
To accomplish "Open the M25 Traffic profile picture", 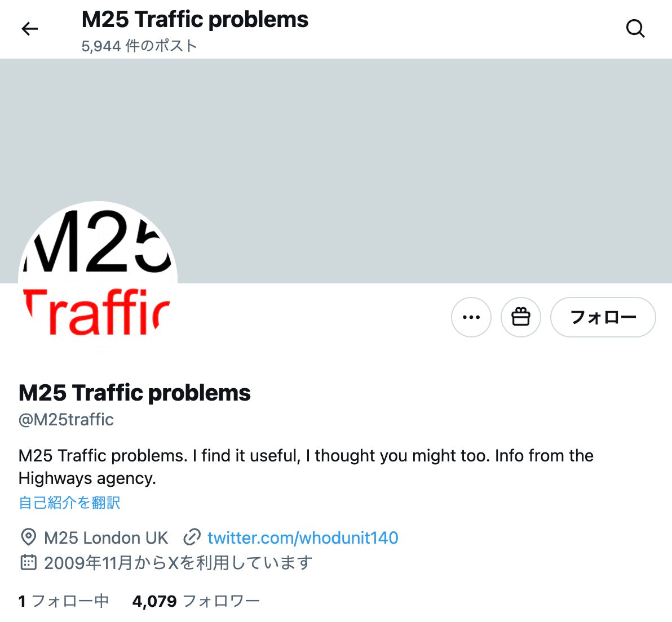I will point(98,281).
